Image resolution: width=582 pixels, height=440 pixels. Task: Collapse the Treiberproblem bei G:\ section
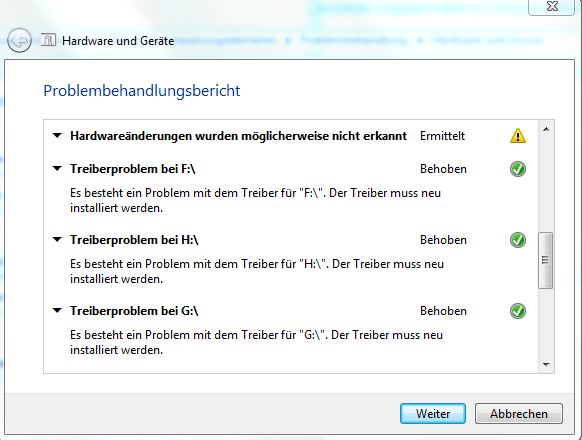point(57,310)
